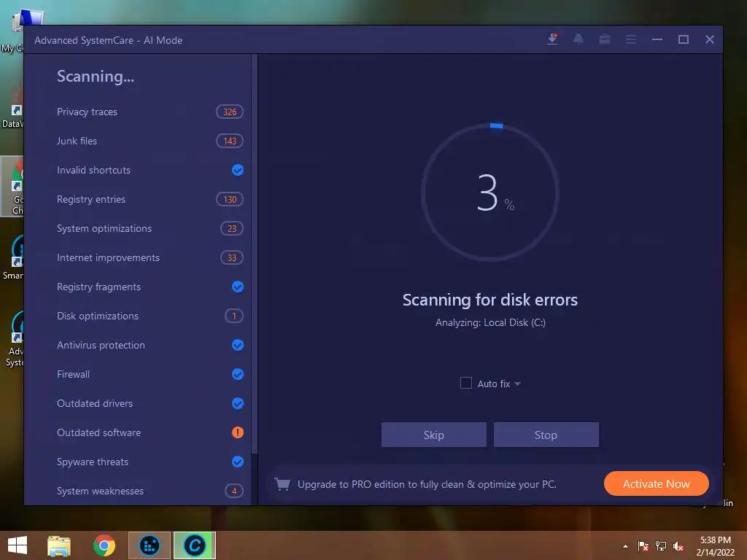Click the Antivirus protection checkmark icon

tap(237, 345)
